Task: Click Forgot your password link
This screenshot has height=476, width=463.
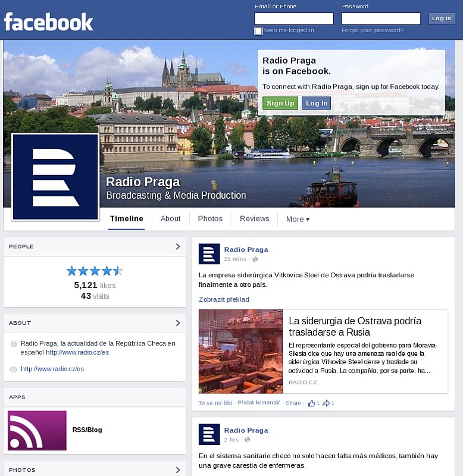Action: click(x=373, y=30)
